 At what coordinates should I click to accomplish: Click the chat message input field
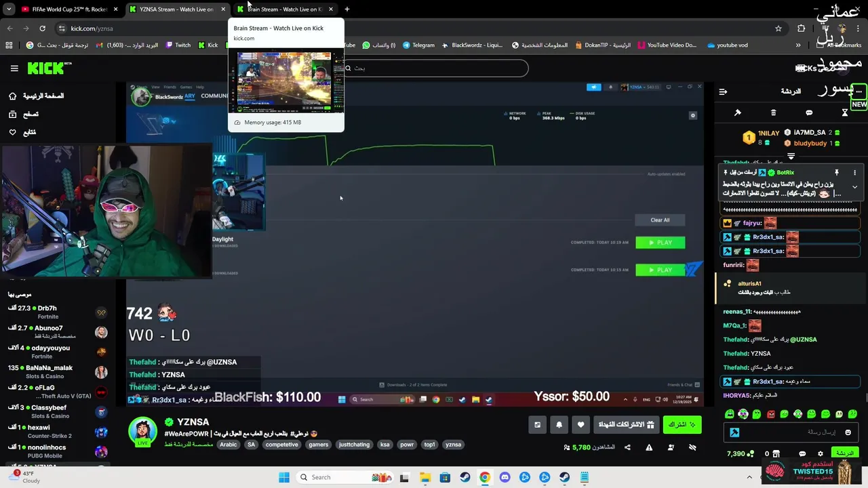(x=791, y=432)
